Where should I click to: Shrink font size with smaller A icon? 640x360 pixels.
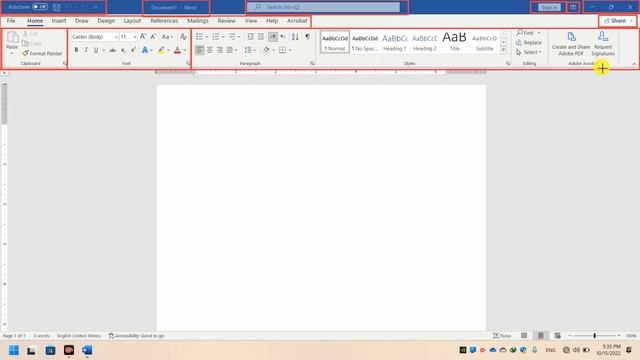153,37
